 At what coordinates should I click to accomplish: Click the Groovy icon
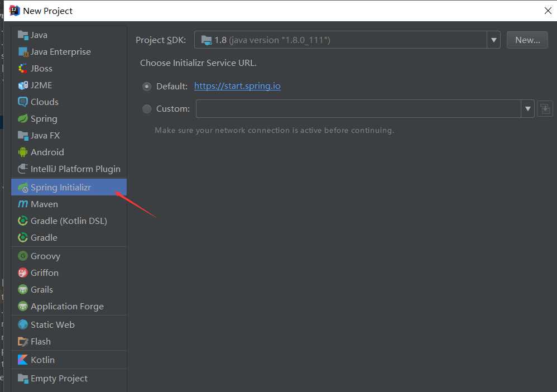[23, 256]
